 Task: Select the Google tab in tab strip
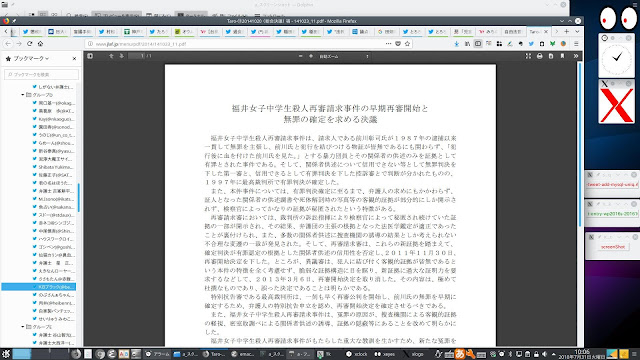pyautogui.click(x=387, y=31)
